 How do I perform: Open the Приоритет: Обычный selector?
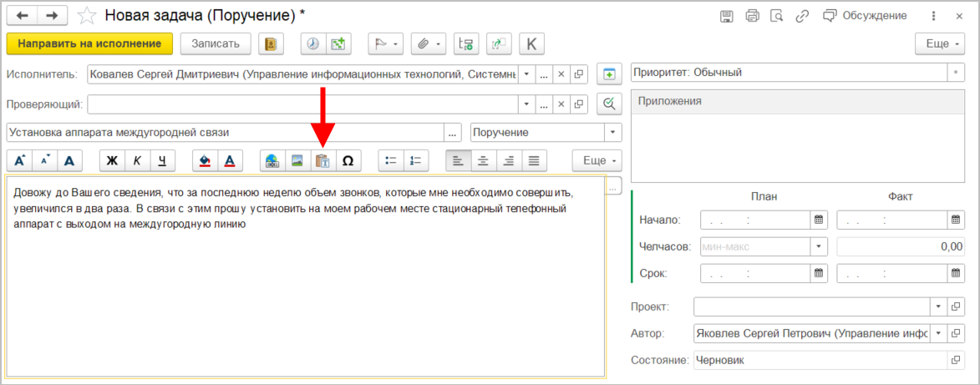coord(956,72)
